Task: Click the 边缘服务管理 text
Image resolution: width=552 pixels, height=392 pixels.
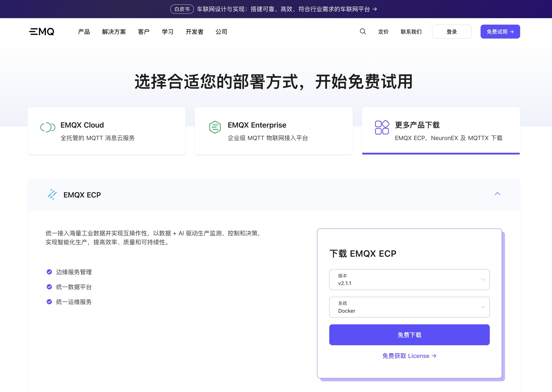Action: coord(74,272)
